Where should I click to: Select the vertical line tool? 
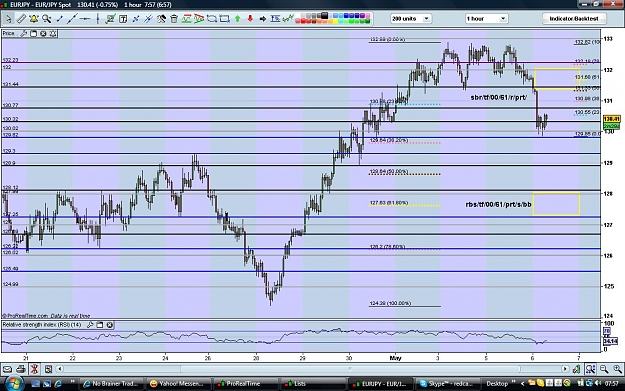coord(97,19)
